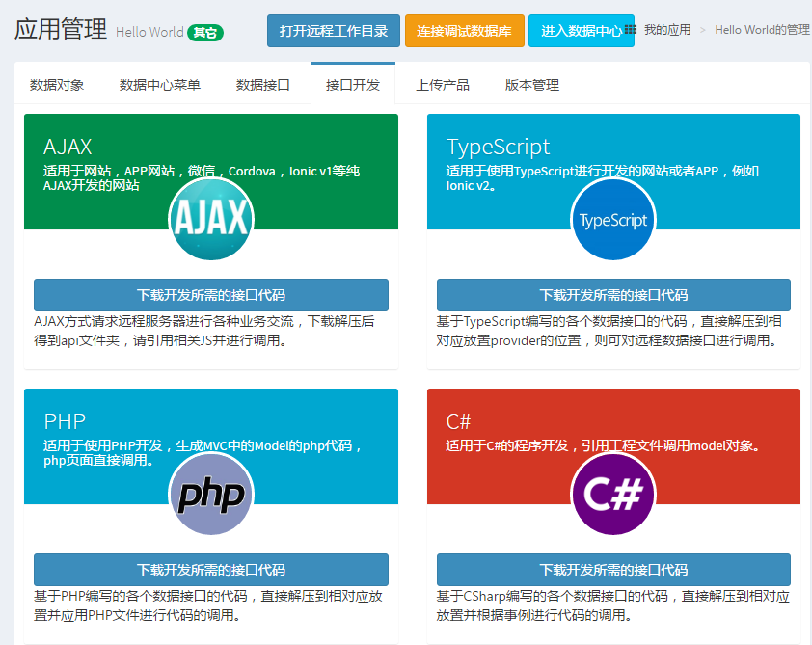Viewport: 812px width, 645px height.
Task: Open the 我的应用 breadcrumb link
Action: point(667,30)
